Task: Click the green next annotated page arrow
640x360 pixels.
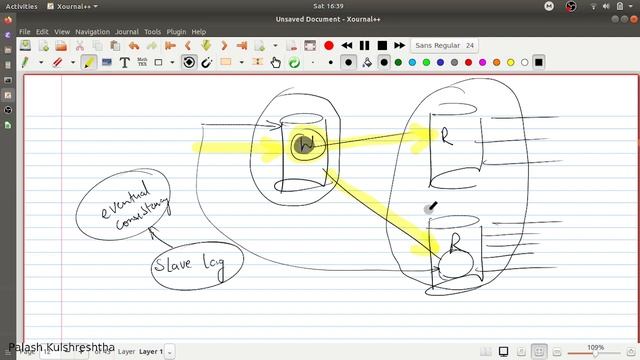Action: [206, 45]
